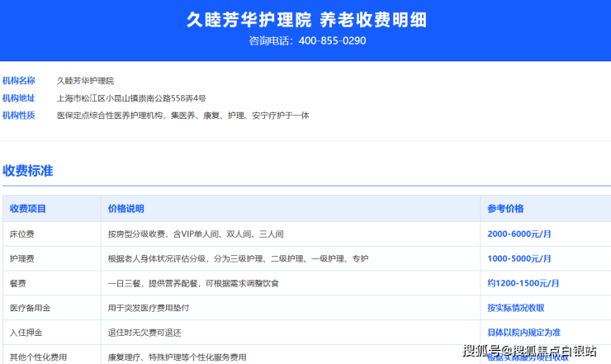
Task: Select the description starting 医保定点综合性医养护理机构
Action: click(182, 116)
